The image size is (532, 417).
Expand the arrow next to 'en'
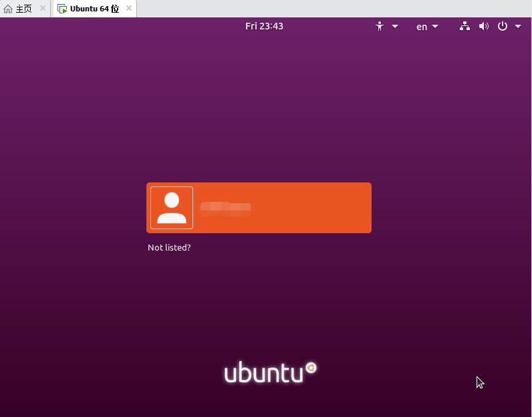point(436,27)
